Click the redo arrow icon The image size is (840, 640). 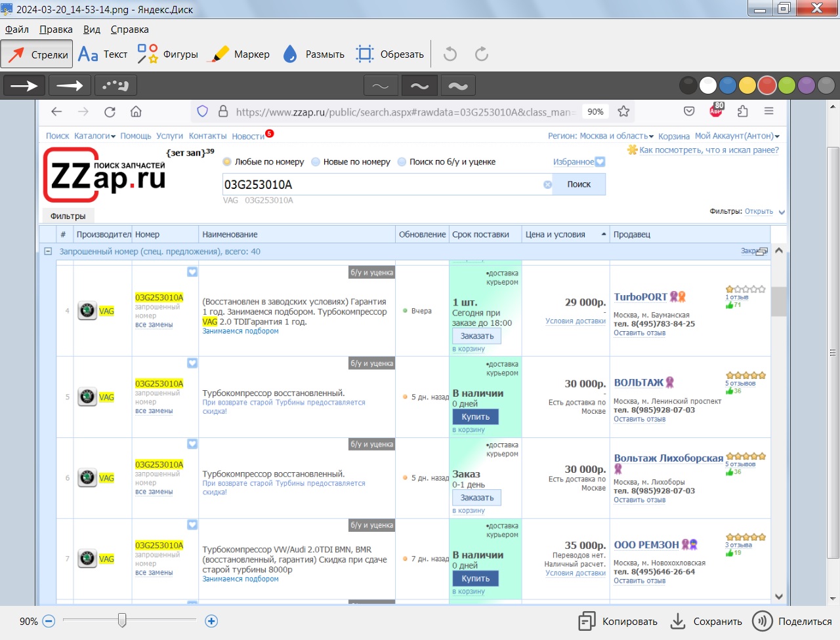coord(482,54)
